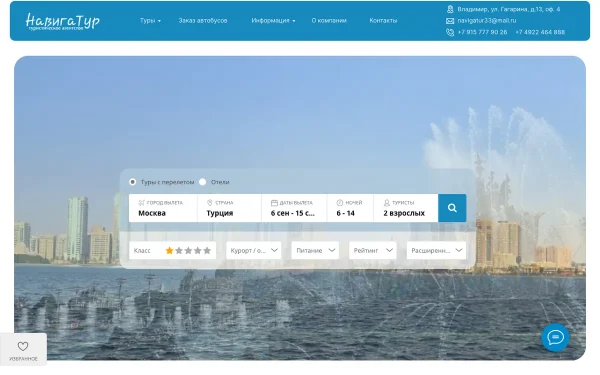
Task: Click the calendar icon near Даты вылета
Action: tap(274, 203)
